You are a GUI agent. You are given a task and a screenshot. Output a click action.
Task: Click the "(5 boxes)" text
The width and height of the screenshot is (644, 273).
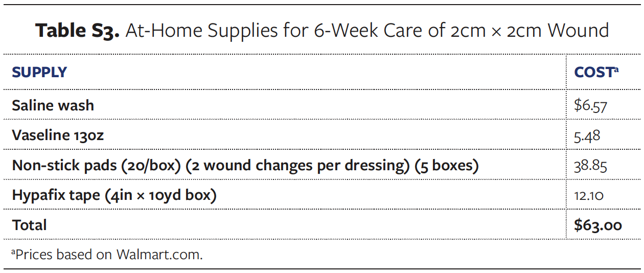point(446,166)
